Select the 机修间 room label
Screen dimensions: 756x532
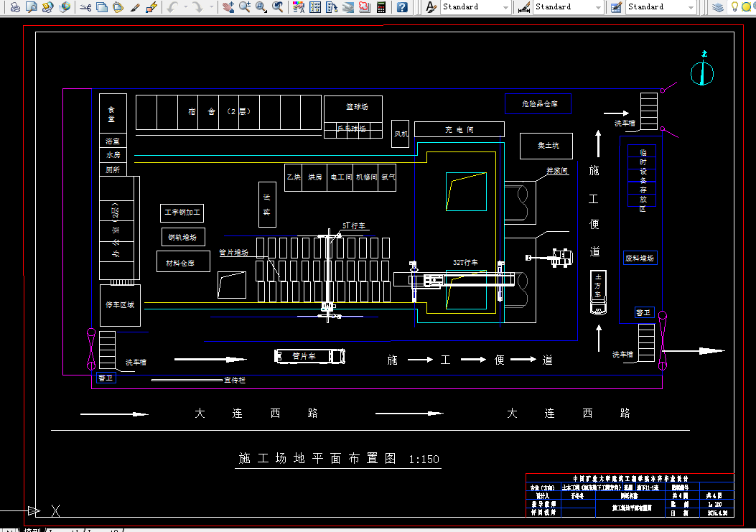(x=366, y=177)
